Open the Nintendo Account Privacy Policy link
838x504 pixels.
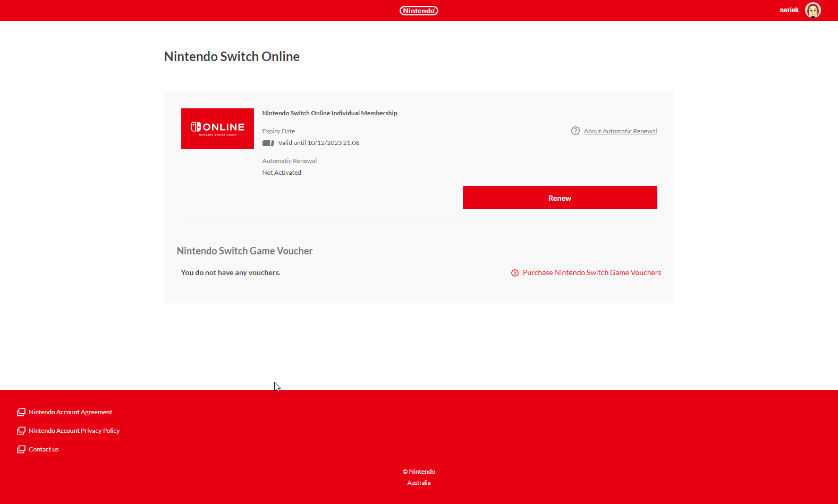click(74, 431)
